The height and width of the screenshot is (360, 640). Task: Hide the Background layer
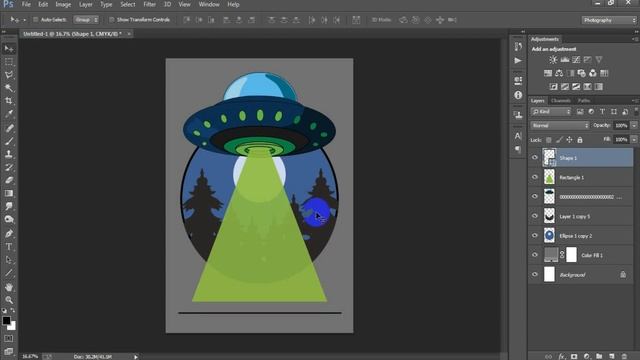pyautogui.click(x=535, y=274)
